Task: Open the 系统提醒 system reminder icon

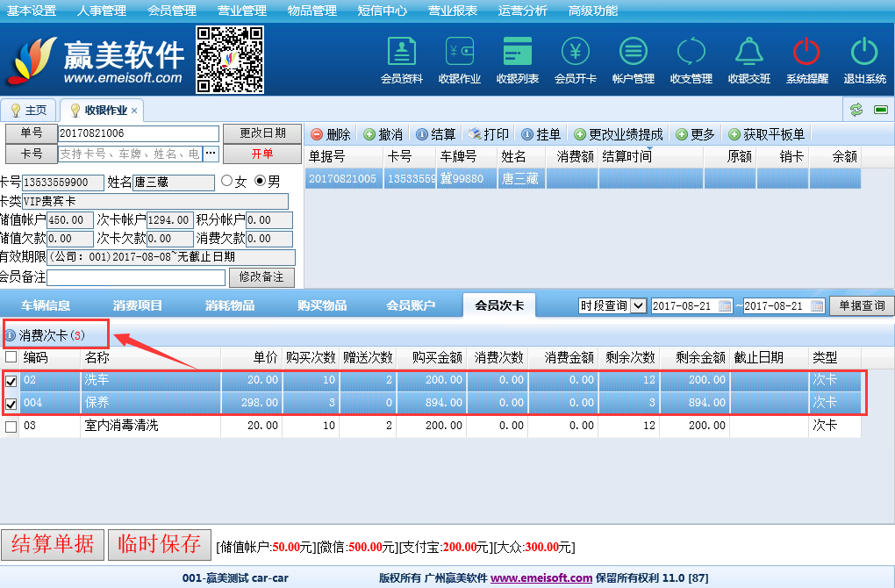Action: (x=806, y=60)
